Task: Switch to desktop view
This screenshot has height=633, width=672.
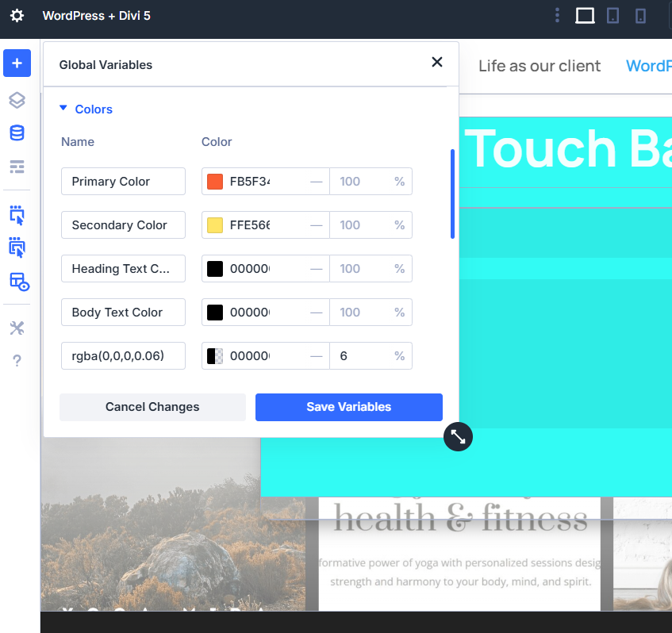Action: tap(585, 16)
